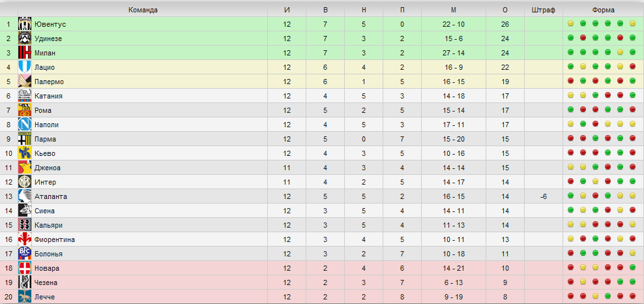
Task: Sort table by О points column header
Action: point(505,10)
